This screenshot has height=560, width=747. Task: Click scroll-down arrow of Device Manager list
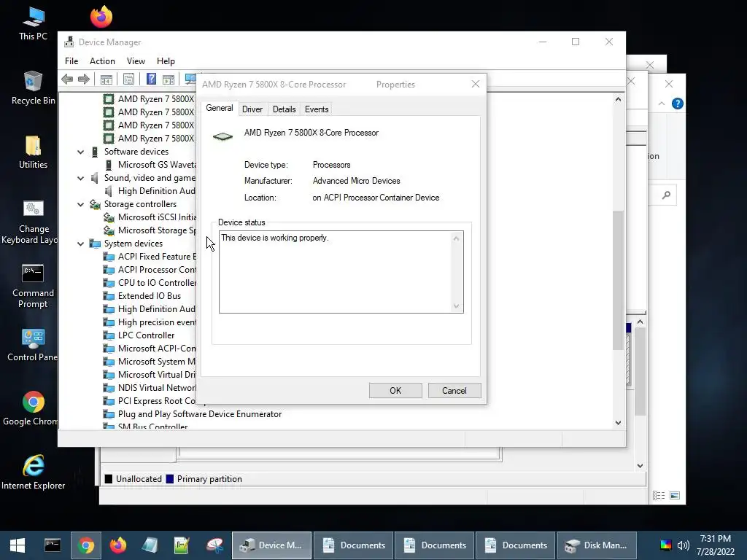coord(618,422)
